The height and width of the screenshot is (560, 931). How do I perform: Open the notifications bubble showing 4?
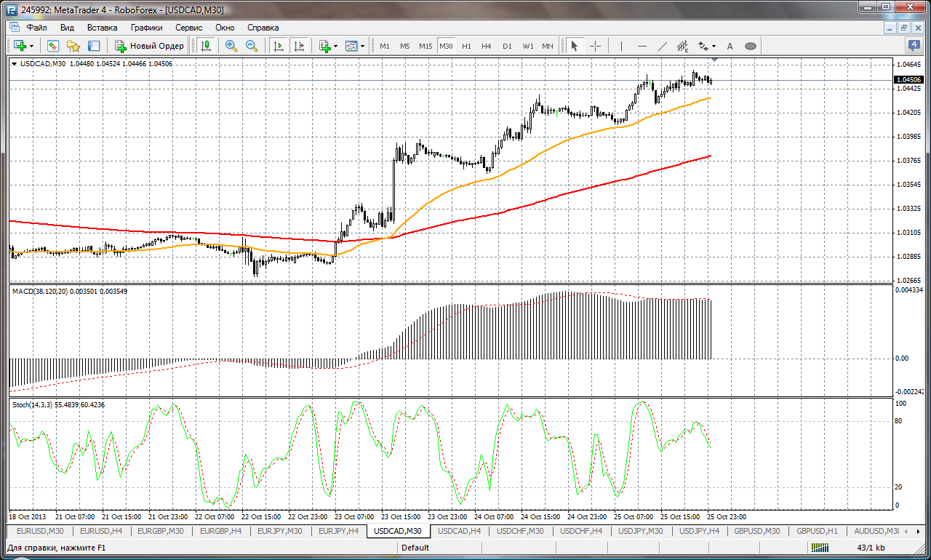coord(914,45)
